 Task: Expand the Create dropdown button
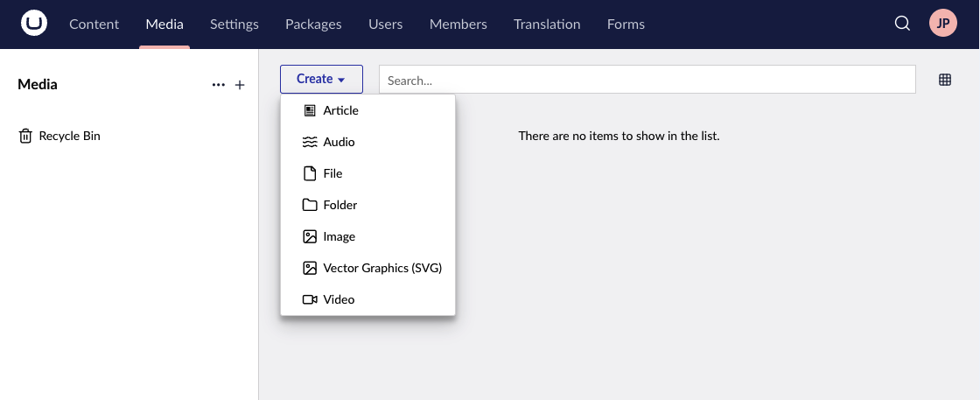click(x=321, y=79)
